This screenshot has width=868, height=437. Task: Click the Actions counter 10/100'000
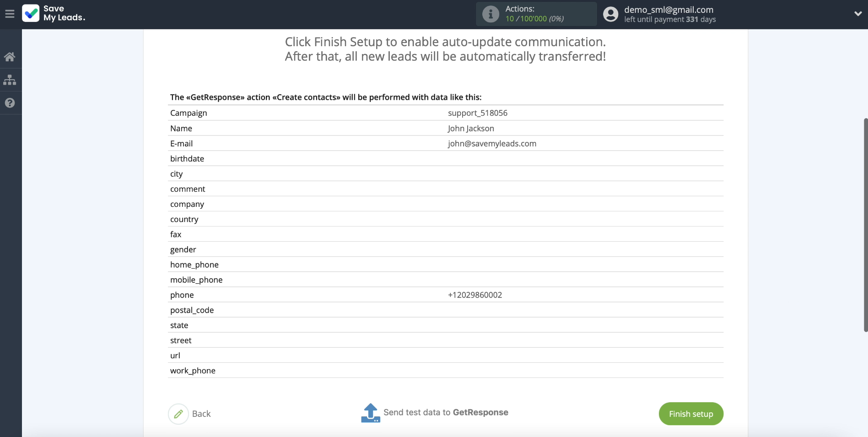pos(534,19)
